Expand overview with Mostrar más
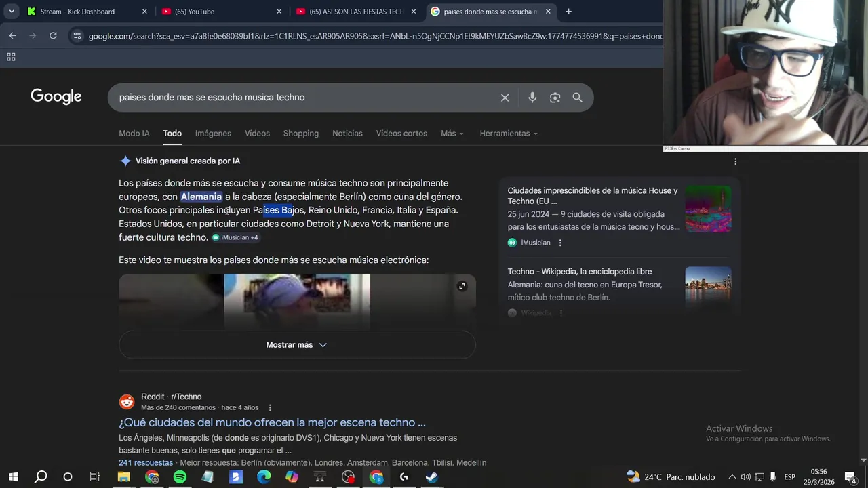The image size is (868, 488). [297, 345]
